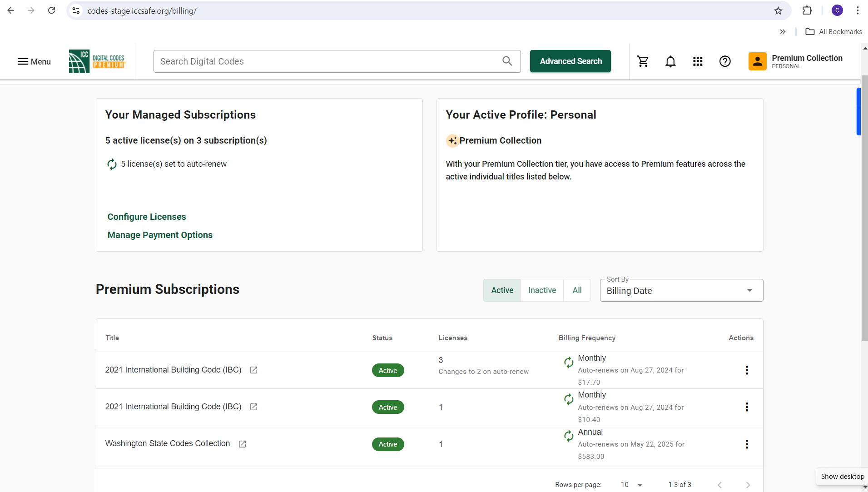The height and width of the screenshot is (492, 868).
Task: Go to next page of subscriptions
Action: point(748,485)
